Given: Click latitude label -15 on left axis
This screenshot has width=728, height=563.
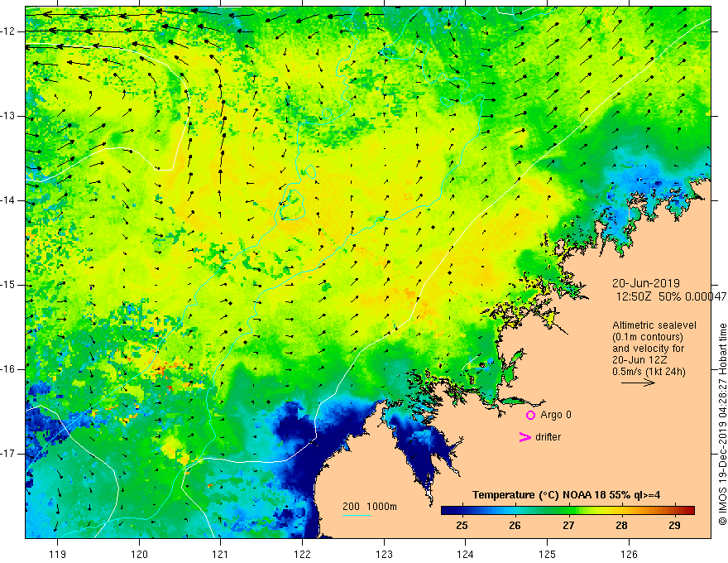Looking at the screenshot, I should [8, 285].
